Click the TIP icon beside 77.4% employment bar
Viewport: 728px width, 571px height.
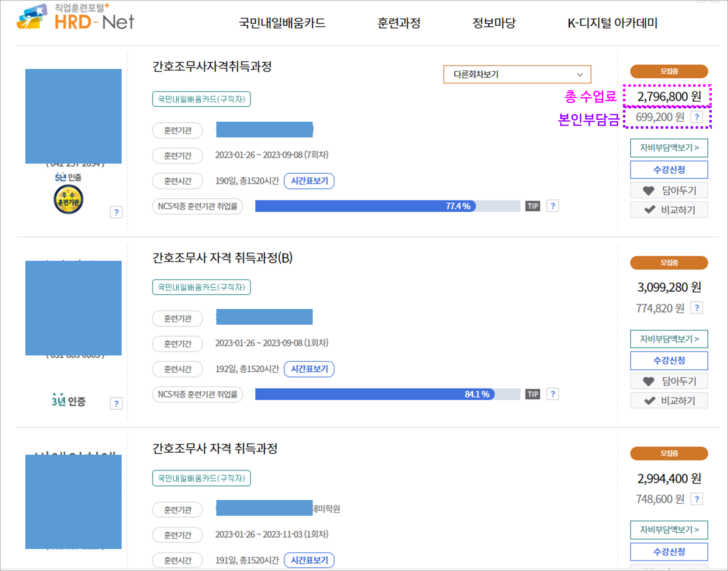pyautogui.click(x=533, y=206)
